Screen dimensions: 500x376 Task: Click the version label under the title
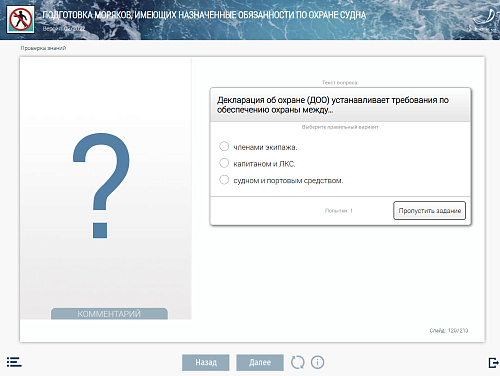coord(64,29)
